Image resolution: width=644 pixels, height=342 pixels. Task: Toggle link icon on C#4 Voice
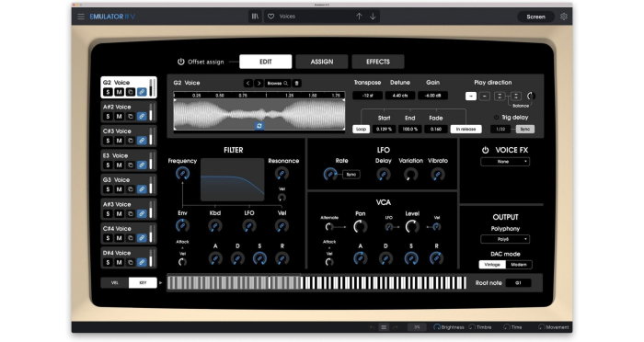tap(142, 238)
